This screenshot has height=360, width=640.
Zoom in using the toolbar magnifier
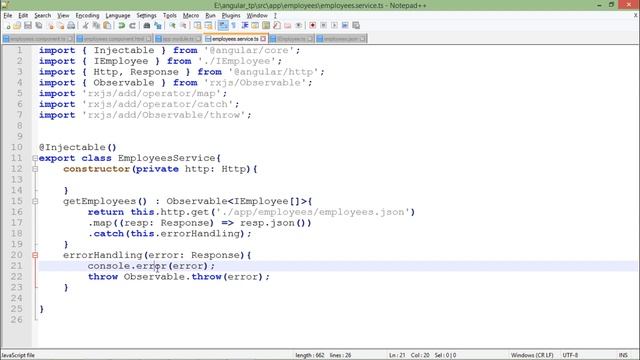172,25
